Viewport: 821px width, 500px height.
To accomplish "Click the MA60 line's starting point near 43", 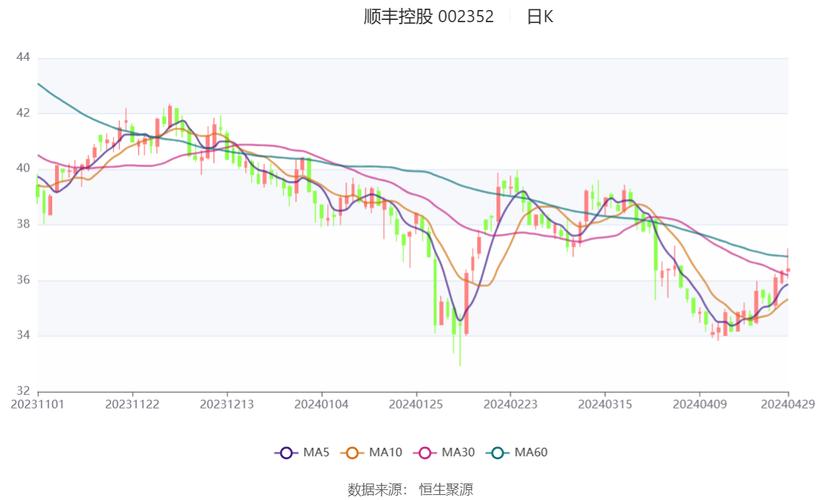I will 38,84.
